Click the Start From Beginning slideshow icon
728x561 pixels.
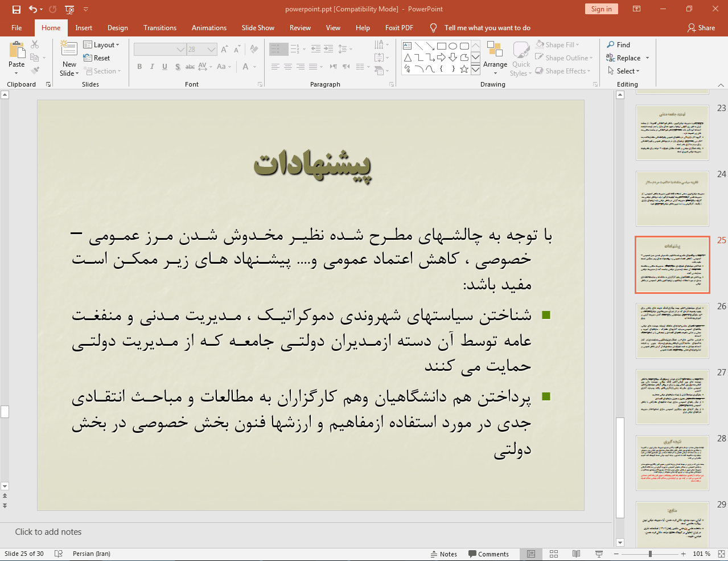click(x=69, y=9)
